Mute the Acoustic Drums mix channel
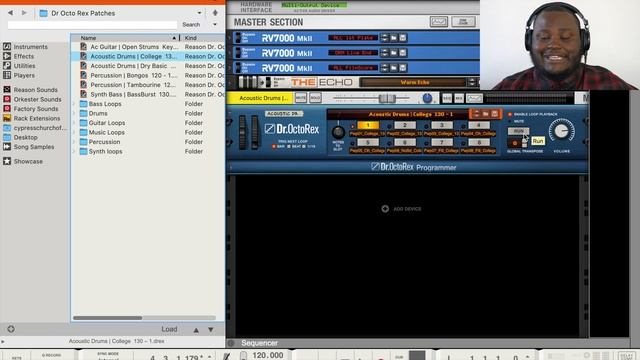This screenshot has height=360, width=640. 301,98
